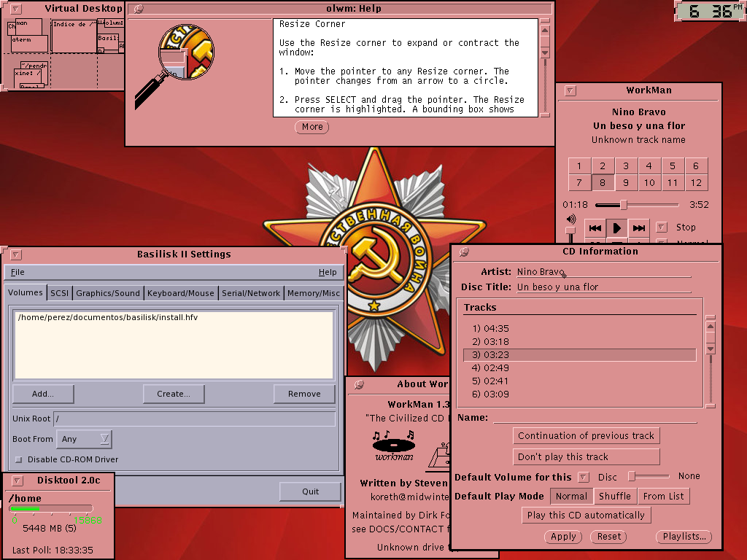Set Default Play Mode to Normal
This screenshot has height=560, width=747.
tap(572, 496)
